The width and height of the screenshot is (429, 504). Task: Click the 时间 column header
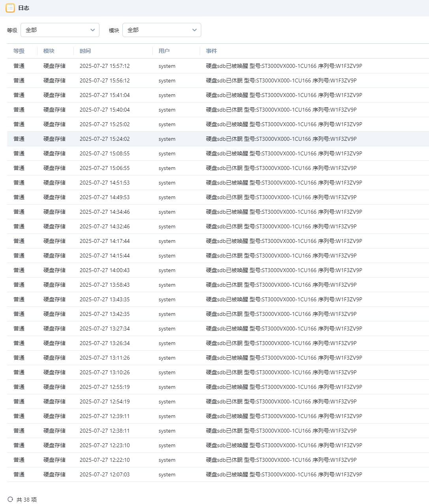coord(85,51)
